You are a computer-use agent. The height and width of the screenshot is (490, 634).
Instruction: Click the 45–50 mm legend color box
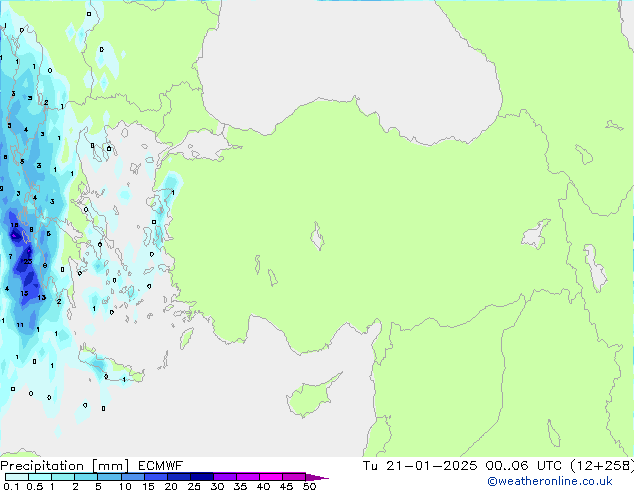(x=294, y=477)
